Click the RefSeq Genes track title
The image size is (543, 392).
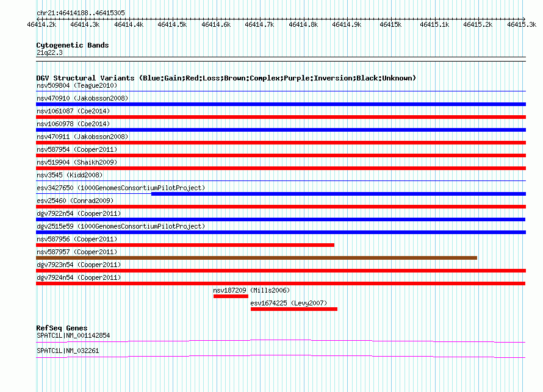[62, 328]
